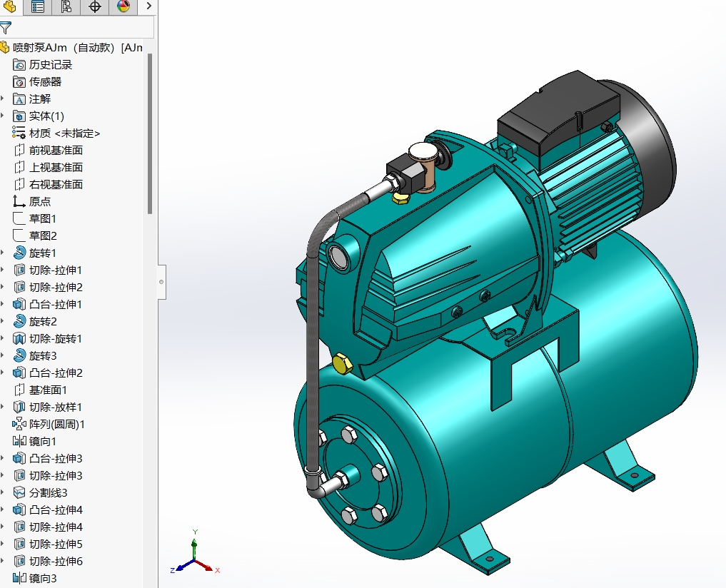Select the 切除-拉伸4 feature text
This screenshot has width=726, height=588.
pyautogui.click(x=56, y=527)
